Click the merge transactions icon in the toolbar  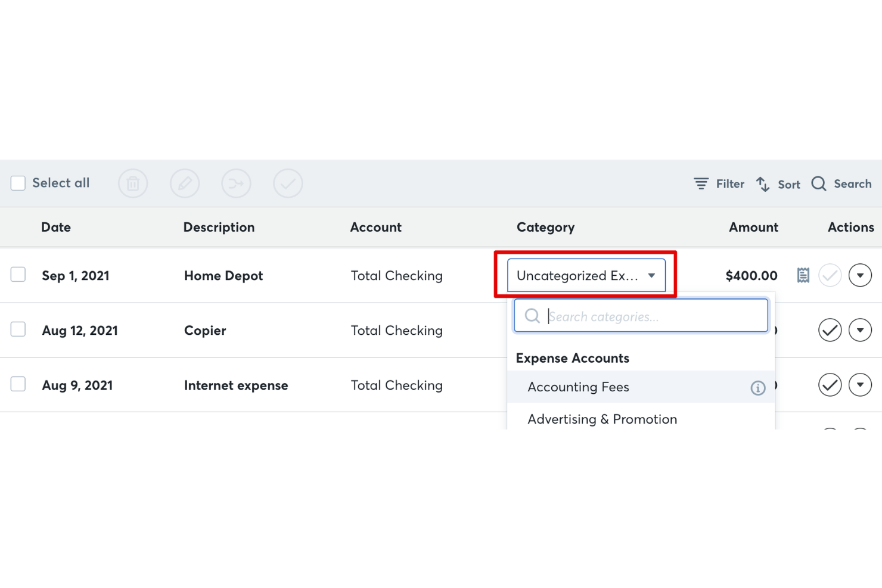[236, 183]
